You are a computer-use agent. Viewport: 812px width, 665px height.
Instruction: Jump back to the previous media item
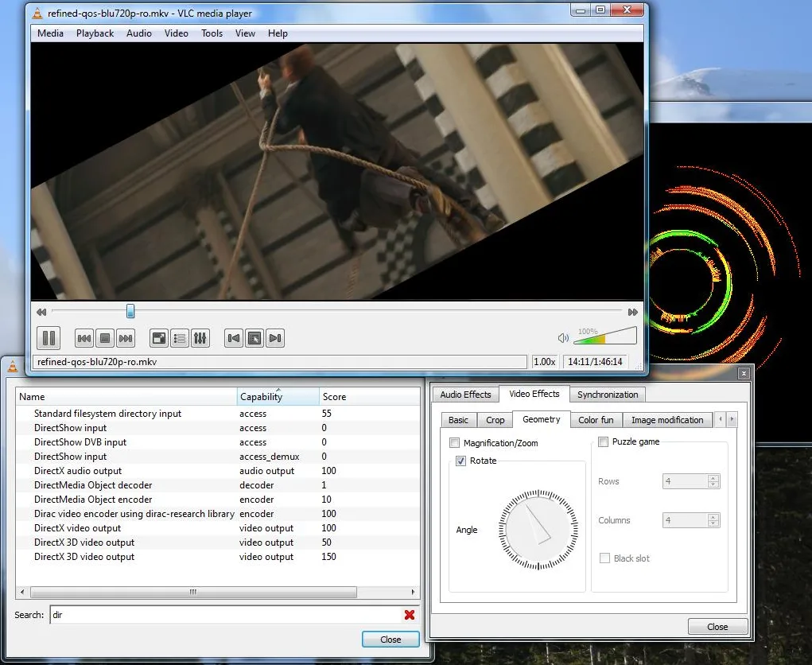pos(84,338)
